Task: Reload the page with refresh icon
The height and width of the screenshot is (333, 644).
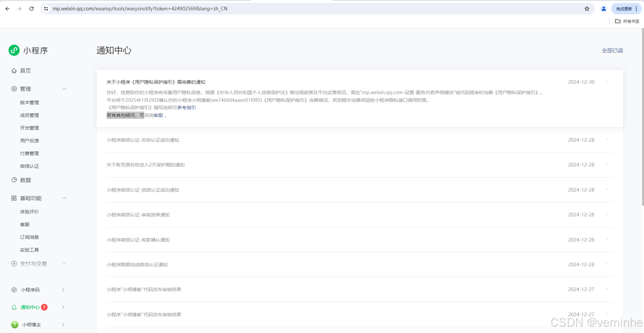Action: (32, 9)
